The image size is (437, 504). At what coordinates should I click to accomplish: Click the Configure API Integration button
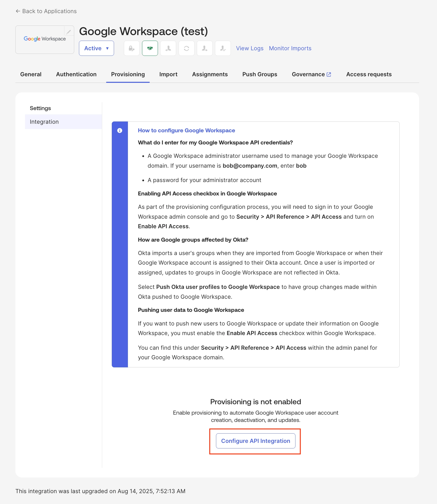tap(256, 441)
